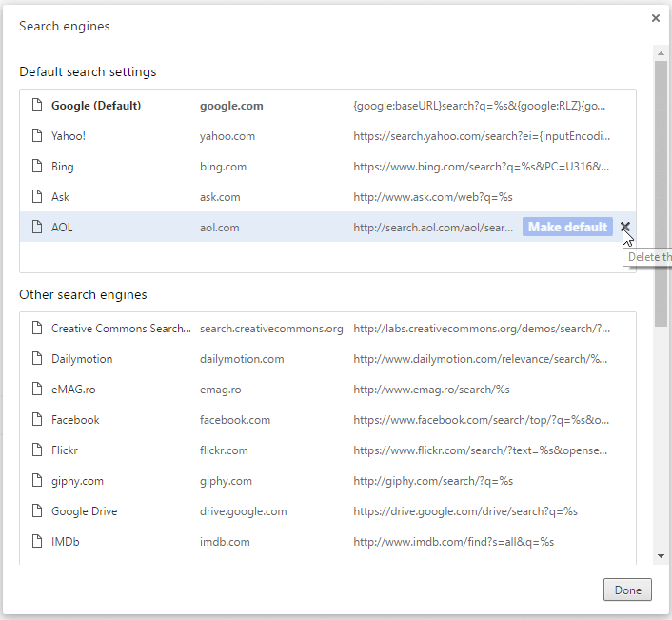
Task: Click the search.yahoo.com URL
Action: [x=482, y=136]
